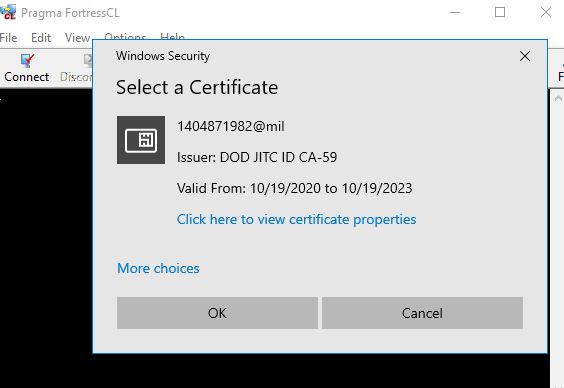Click the Disconnect toolbar button

(x=76, y=68)
